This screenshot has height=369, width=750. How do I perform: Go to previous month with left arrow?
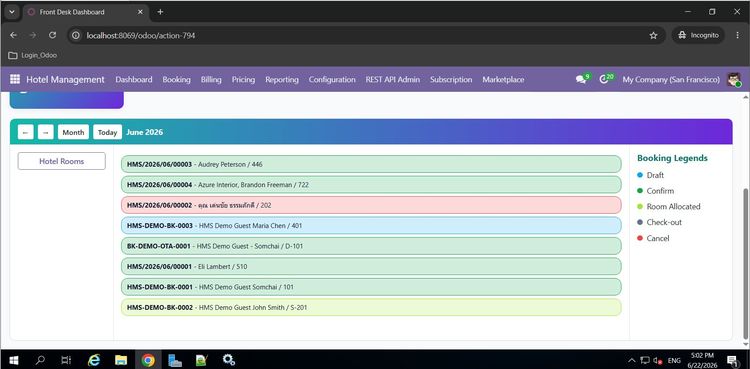[25, 132]
